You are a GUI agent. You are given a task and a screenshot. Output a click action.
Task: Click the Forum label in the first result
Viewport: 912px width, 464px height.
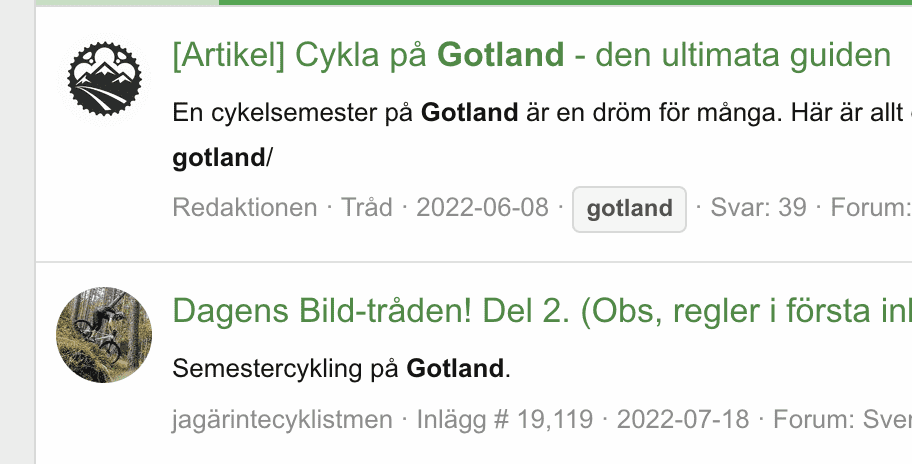point(870,208)
